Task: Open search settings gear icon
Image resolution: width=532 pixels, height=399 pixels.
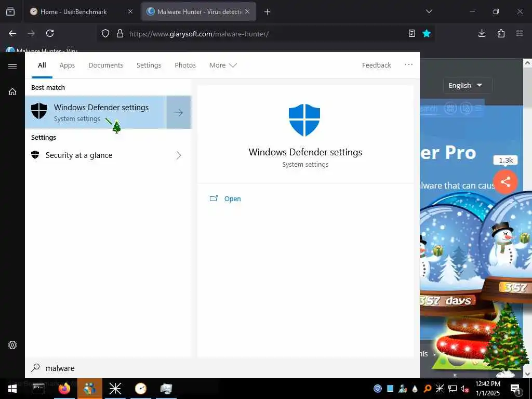Action: [x=12, y=345]
